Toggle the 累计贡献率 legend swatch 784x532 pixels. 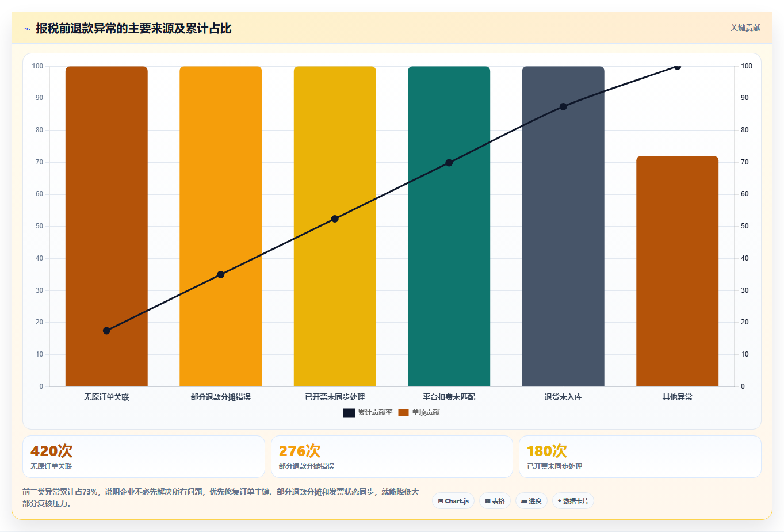349,413
